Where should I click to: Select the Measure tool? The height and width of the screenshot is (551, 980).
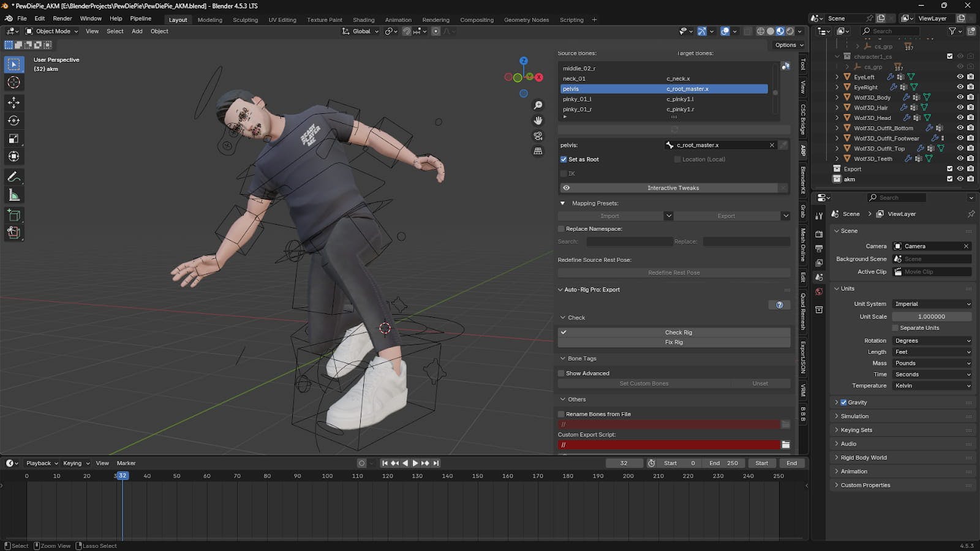[x=13, y=195]
